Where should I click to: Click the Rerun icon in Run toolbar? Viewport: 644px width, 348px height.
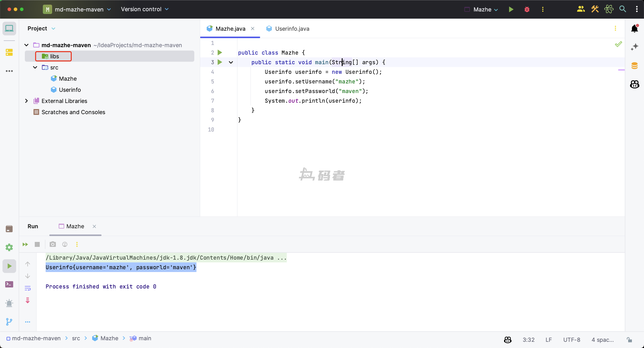[25, 244]
